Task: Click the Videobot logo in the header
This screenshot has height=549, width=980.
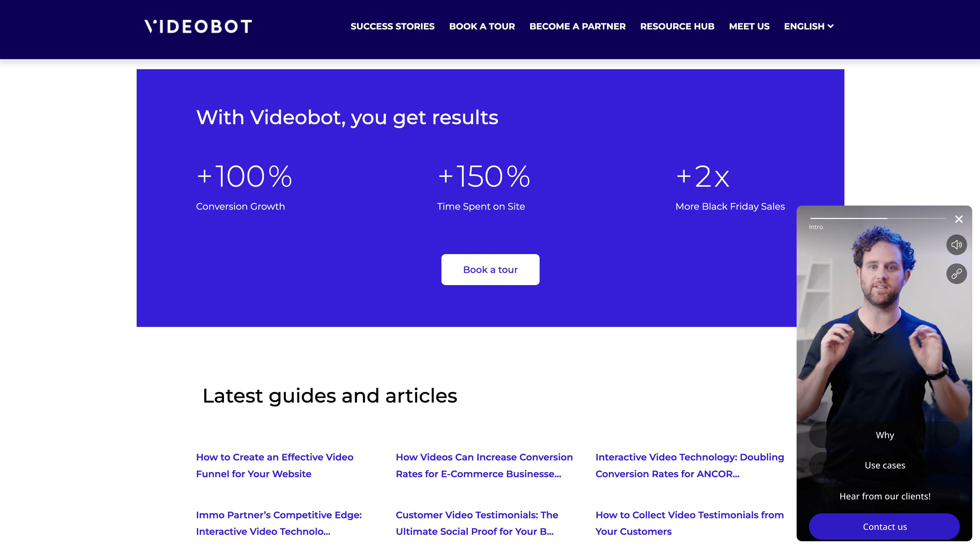Action: pos(198,26)
